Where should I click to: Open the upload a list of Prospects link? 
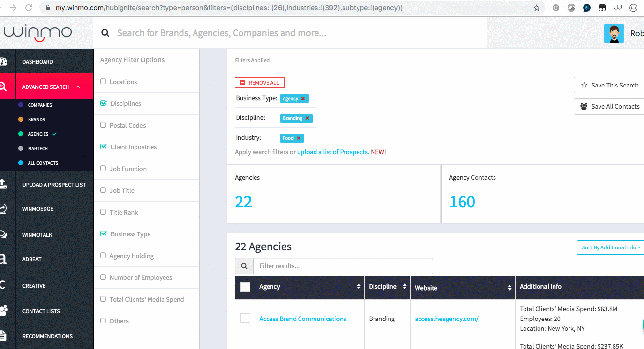pyautogui.click(x=332, y=152)
